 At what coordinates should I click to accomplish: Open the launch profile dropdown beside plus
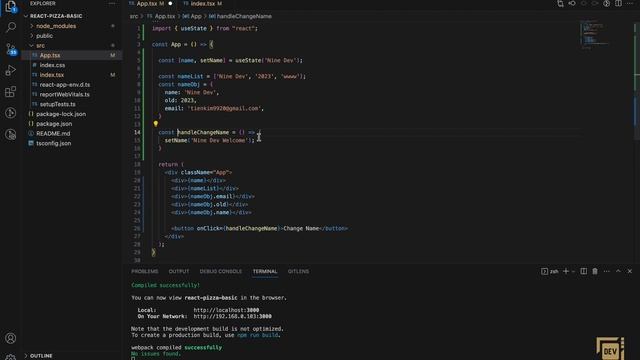[573, 271]
